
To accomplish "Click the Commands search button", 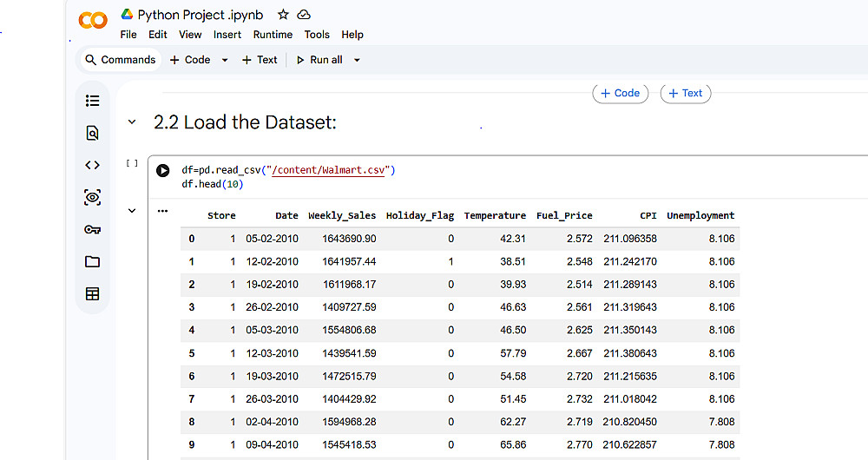I will tap(120, 60).
